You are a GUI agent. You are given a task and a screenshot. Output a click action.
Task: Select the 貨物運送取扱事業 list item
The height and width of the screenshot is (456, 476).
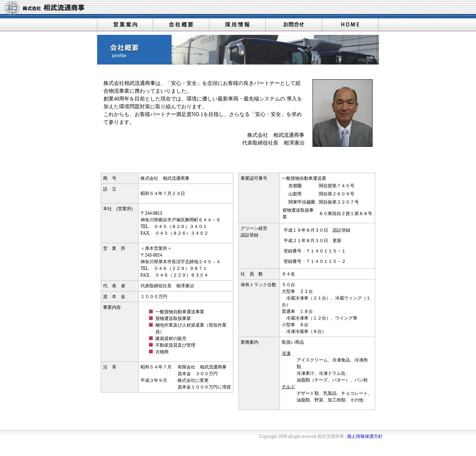coord(173,318)
